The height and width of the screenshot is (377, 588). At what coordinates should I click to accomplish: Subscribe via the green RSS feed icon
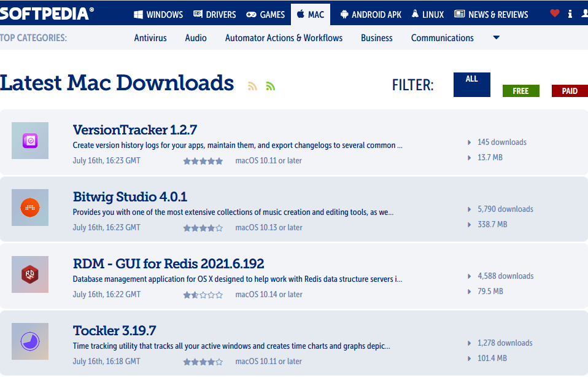[x=271, y=86]
